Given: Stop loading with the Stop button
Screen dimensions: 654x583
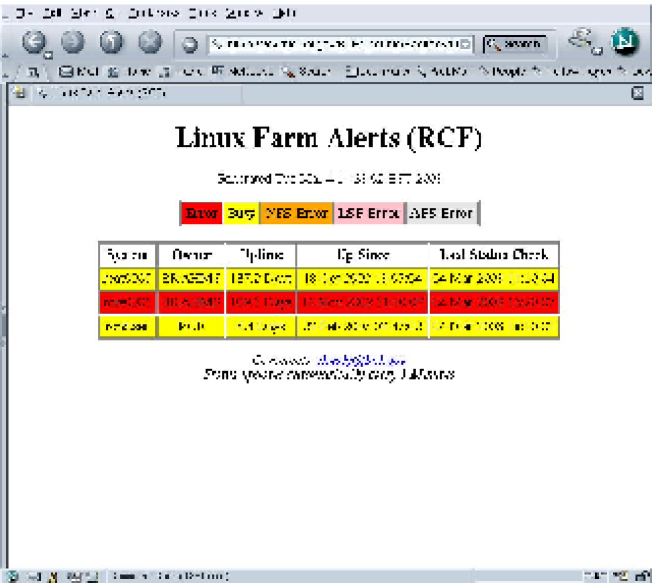Looking at the screenshot, I should 150,41.
